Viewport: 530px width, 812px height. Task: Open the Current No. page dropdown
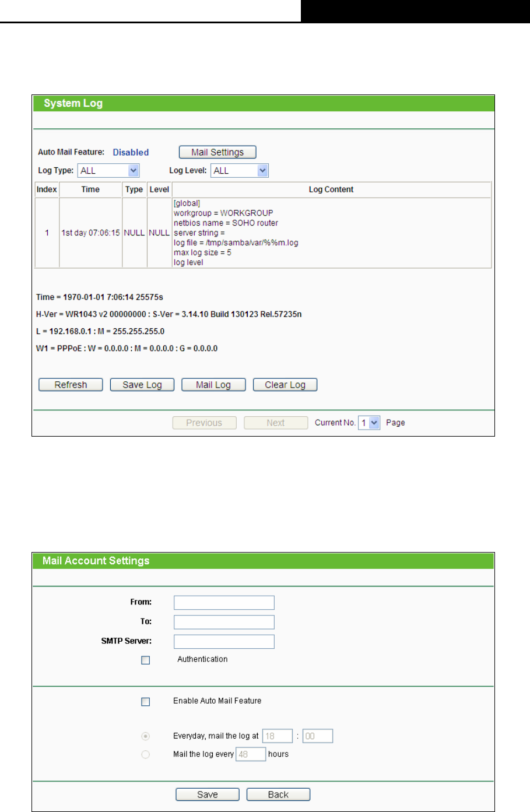369,423
